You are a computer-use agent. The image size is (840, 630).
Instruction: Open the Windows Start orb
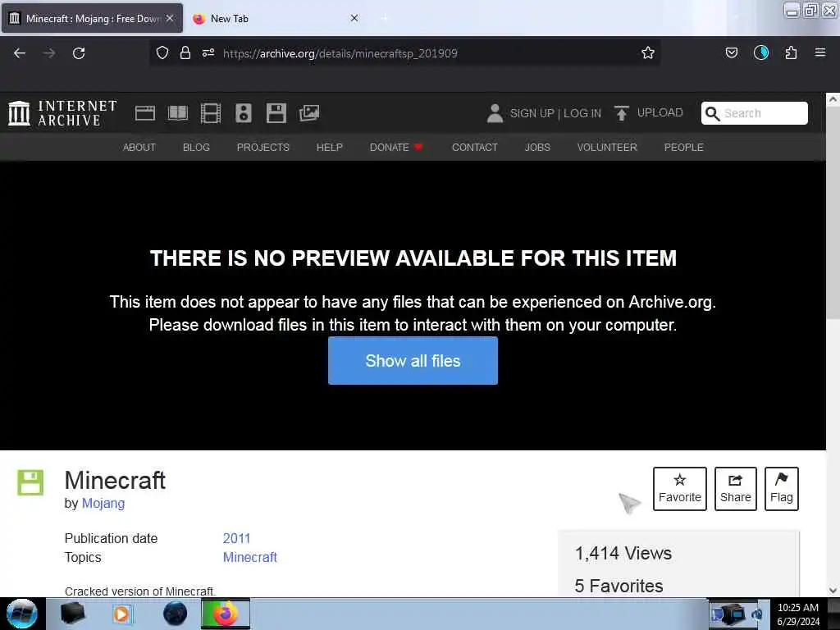(22, 614)
